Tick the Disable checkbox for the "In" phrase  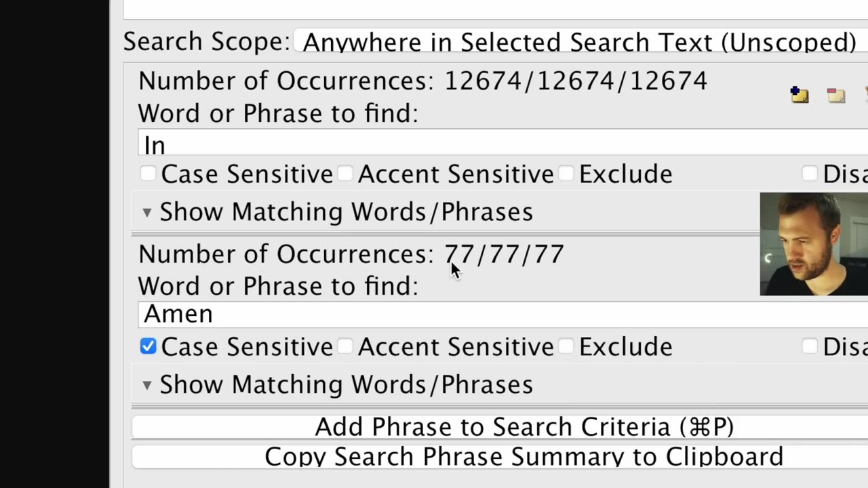click(x=809, y=174)
